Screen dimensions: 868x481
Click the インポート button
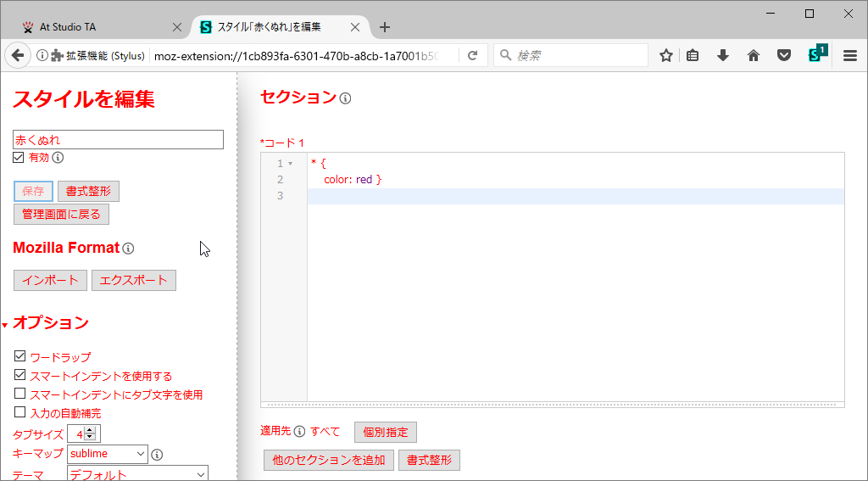50,281
